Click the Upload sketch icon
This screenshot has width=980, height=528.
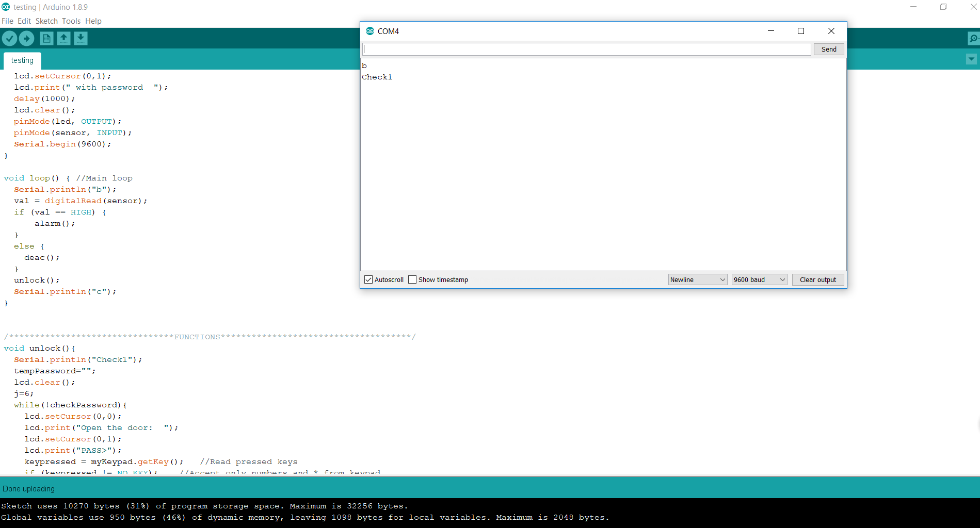pos(26,38)
